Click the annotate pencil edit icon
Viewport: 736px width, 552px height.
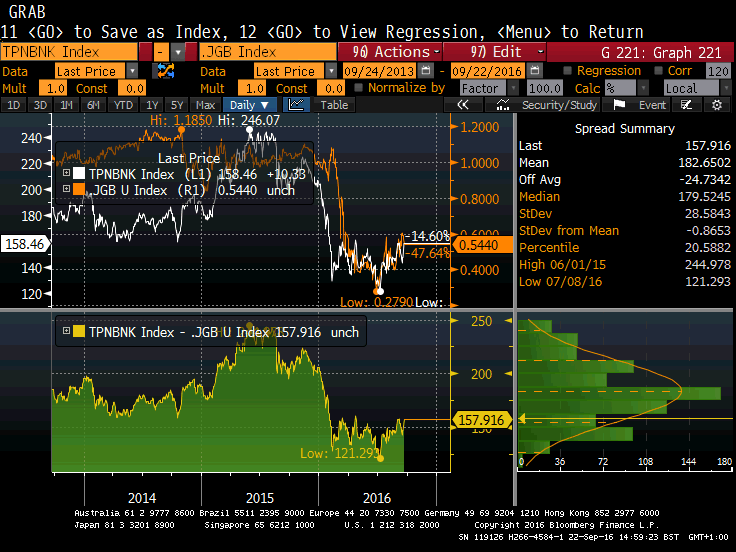coord(686,105)
